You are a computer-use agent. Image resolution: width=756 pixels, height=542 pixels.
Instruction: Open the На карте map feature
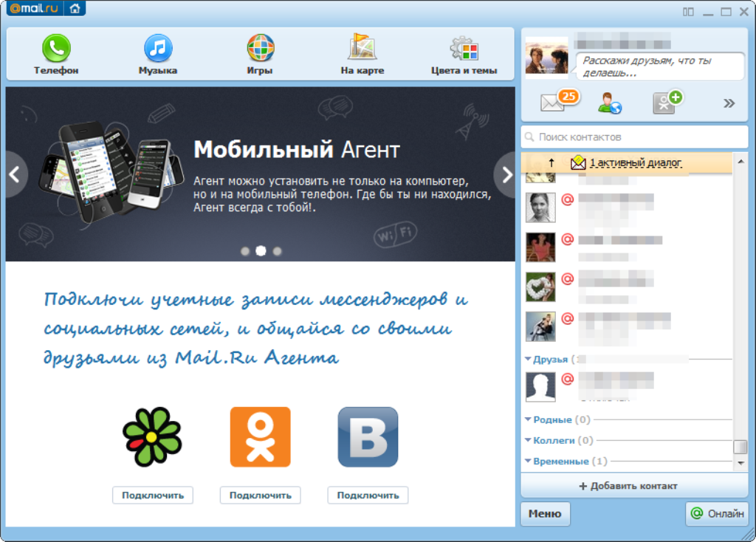pos(362,54)
